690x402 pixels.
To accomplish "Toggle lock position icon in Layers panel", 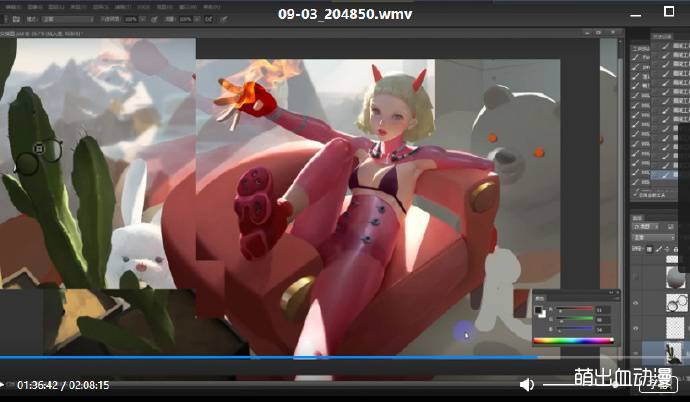I will click(667, 249).
